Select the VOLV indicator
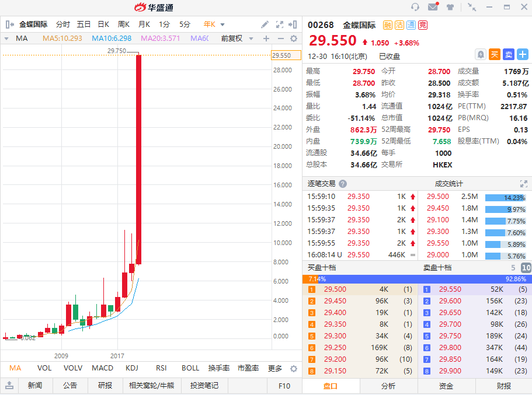Screen dimensions: 532x395 click(x=73, y=368)
